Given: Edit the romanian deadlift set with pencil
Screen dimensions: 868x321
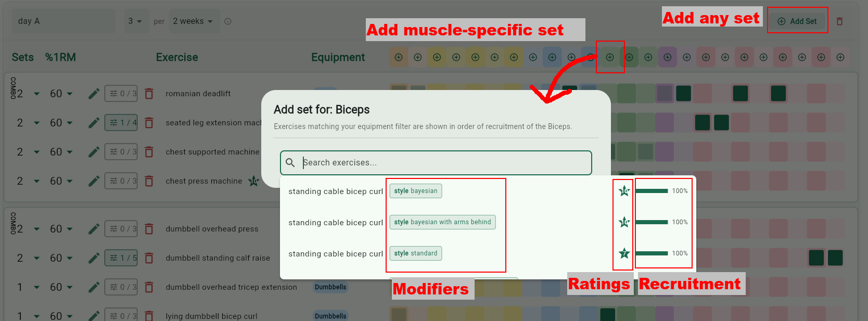Looking at the screenshot, I should pos(94,94).
